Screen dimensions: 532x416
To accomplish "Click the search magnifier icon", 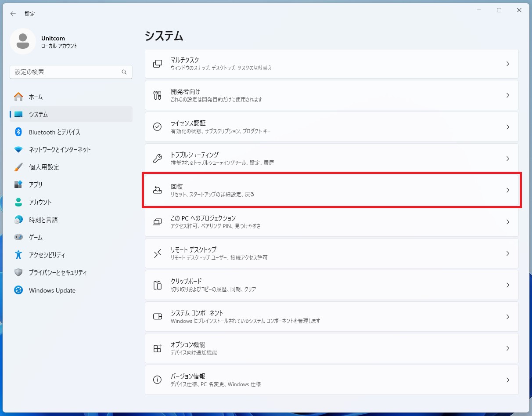I will (124, 72).
